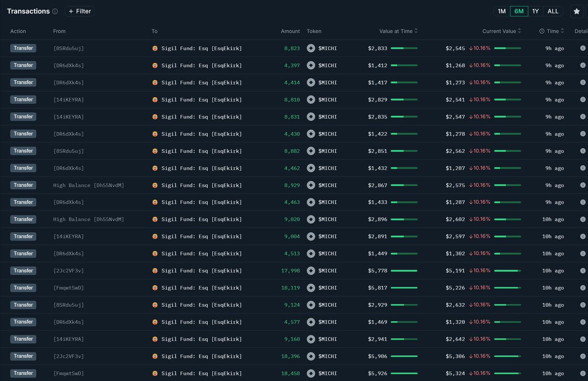Image resolution: width=588 pixels, height=381 pixels.
Task: Click the To column header
Action: click(155, 31)
